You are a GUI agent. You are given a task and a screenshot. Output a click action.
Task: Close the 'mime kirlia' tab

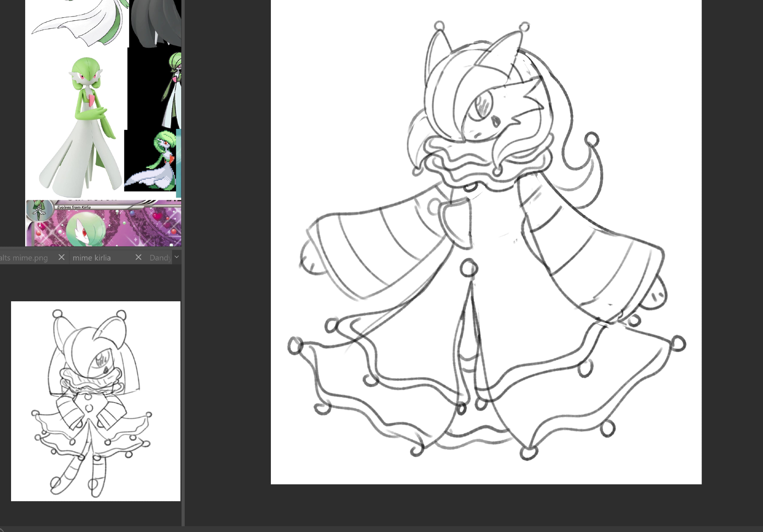pos(138,257)
